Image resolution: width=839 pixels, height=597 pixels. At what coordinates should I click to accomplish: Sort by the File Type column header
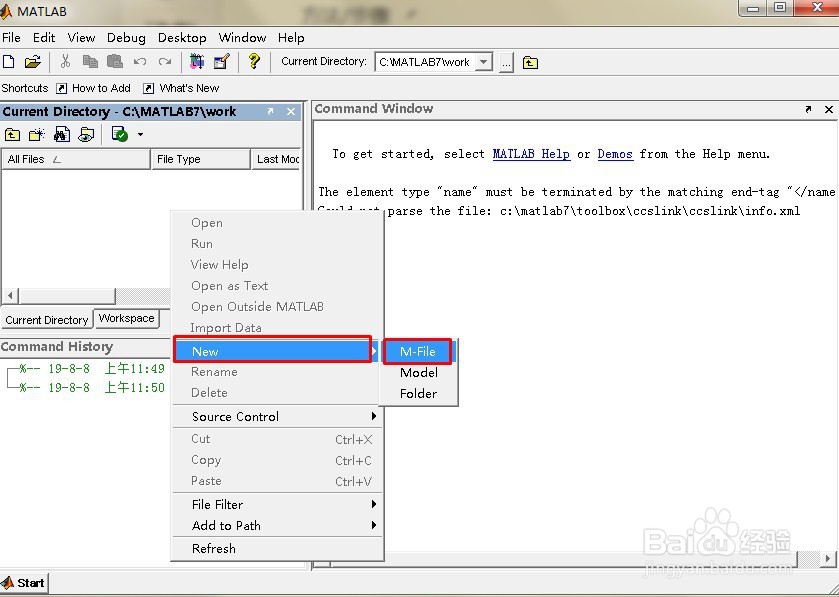(x=201, y=159)
